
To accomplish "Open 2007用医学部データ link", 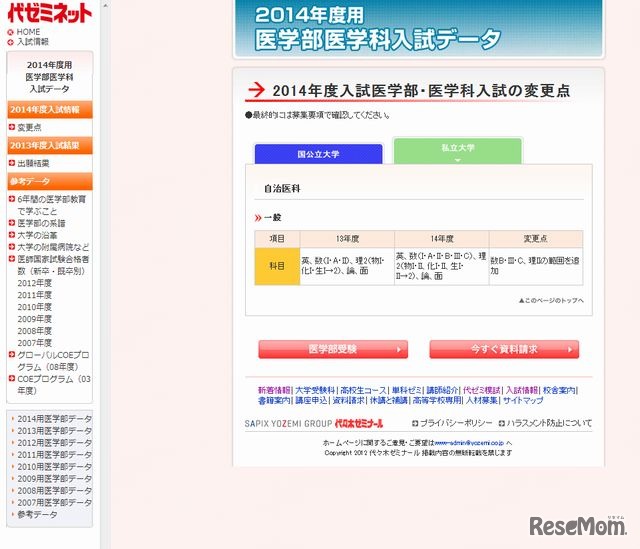I will pos(54,502).
